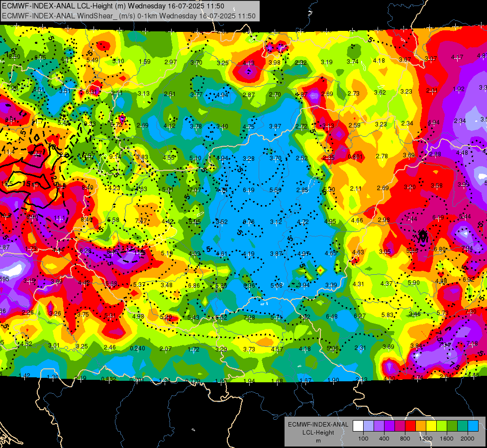The image size is (487, 448).
Task: Click wind shear value '2.07'
Action: pyautogui.click(x=166, y=349)
